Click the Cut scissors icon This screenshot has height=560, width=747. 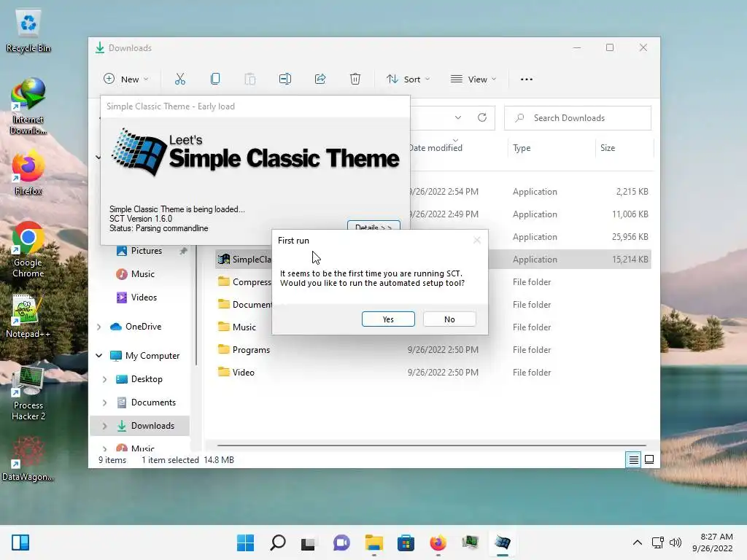click(180, 79)
